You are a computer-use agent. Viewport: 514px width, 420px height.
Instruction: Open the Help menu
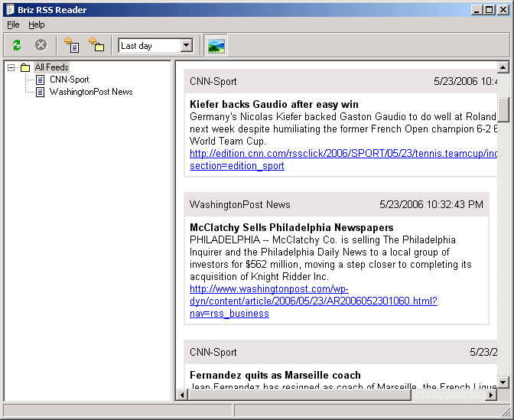coord(37,24)
